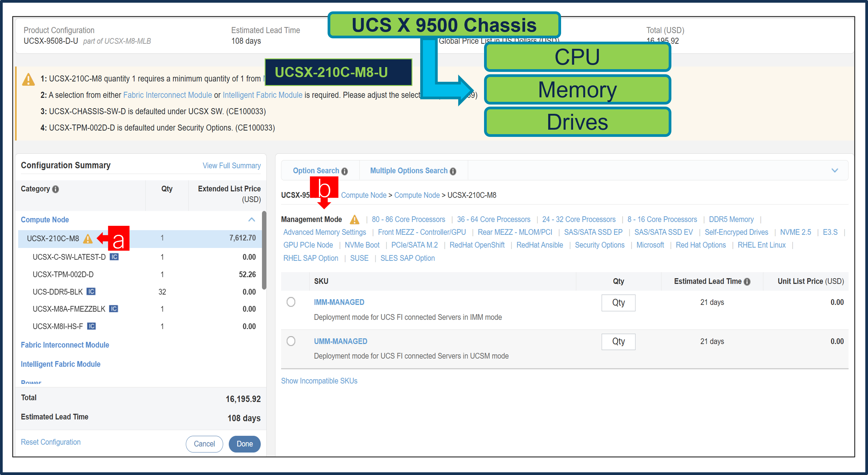Image resolution: width=868 pixels, height=475 pixels.
Task: Click the info icon next to Option Search
Action: click(344, 171)
